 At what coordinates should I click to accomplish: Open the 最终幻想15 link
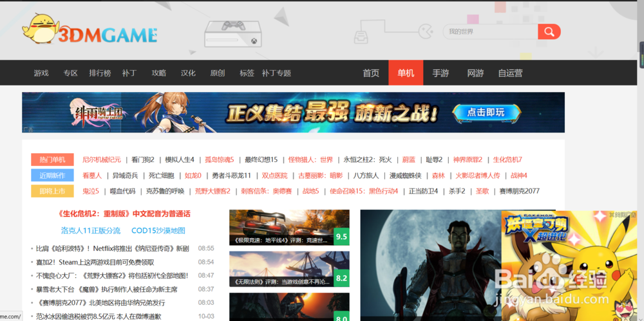261,160
